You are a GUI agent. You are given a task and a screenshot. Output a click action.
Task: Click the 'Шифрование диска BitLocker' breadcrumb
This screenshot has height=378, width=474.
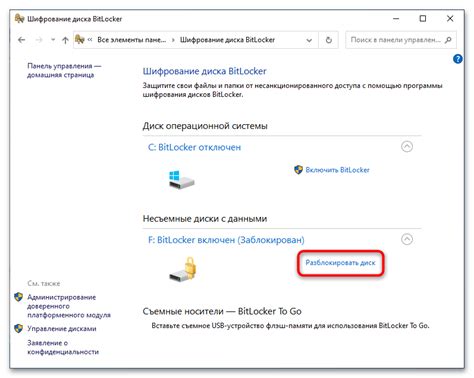(227, 40)
